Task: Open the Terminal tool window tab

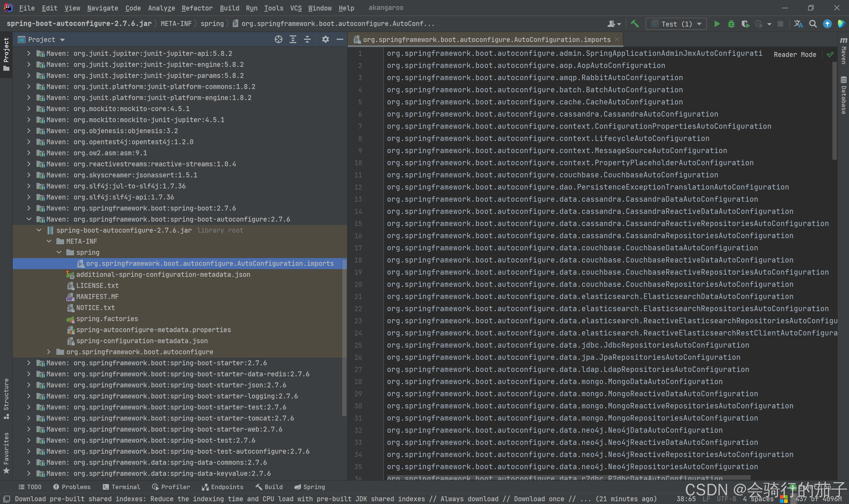Action: [x=121, y=487]
